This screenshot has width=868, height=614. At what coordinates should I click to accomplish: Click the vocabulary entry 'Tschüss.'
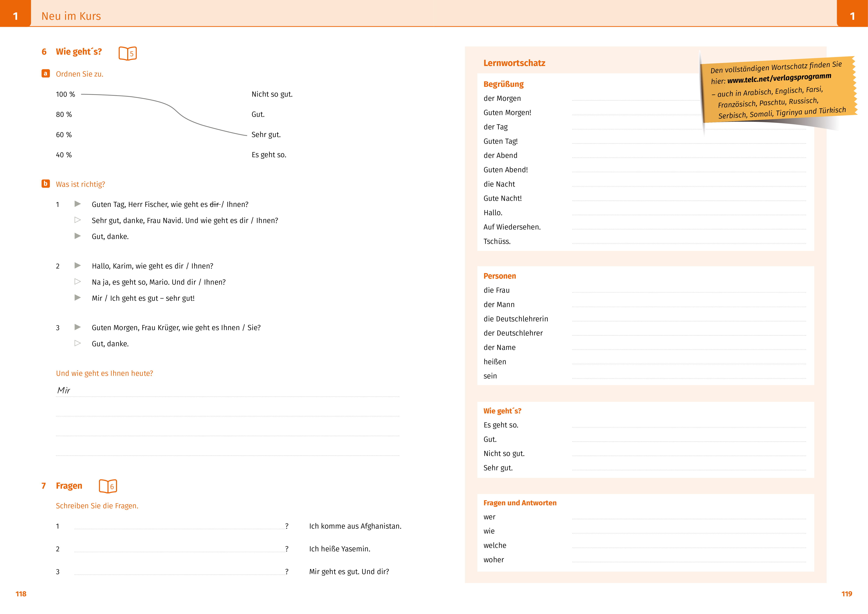click(x=497, y=242)
